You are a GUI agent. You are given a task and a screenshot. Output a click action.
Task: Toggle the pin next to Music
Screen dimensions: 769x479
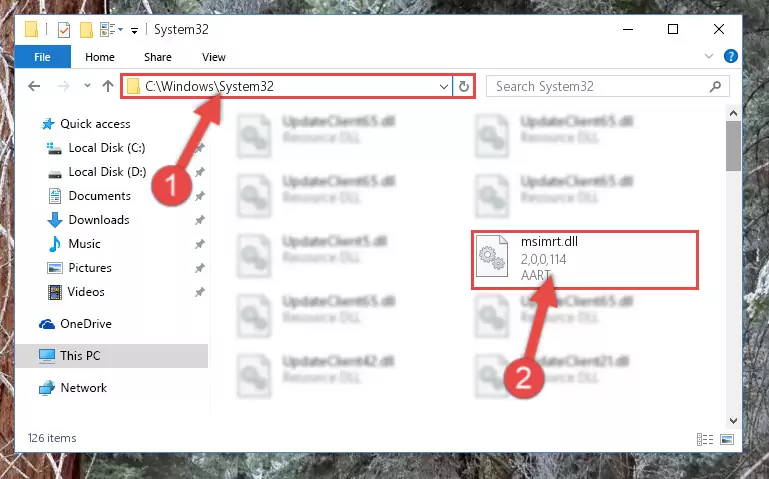point(200,244)
